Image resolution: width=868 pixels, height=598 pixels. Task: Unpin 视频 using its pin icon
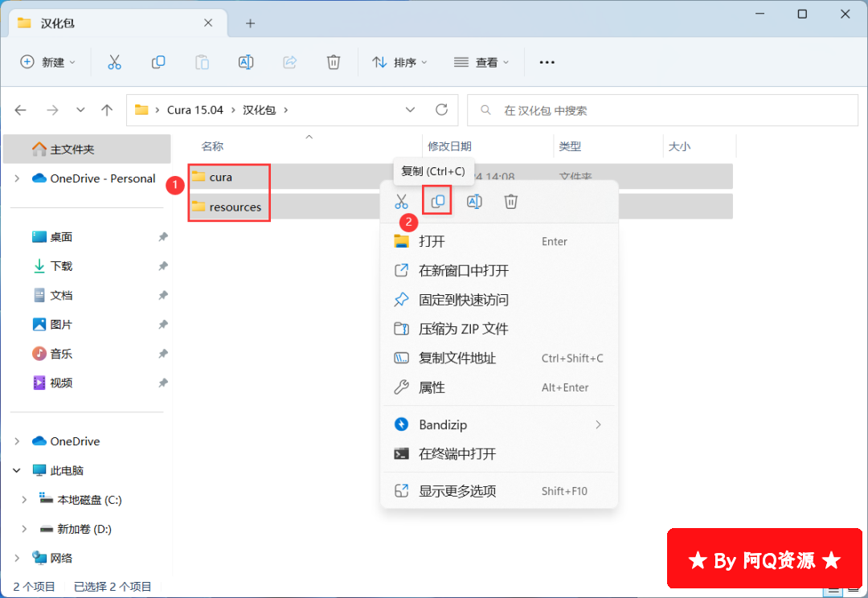point(162,383)
